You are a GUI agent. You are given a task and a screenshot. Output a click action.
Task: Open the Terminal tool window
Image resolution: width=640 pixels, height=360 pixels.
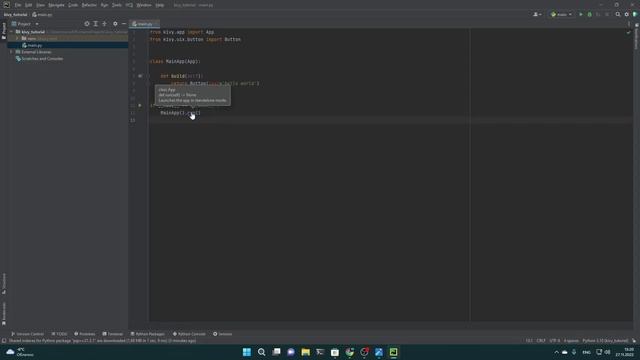coord(112,334)
